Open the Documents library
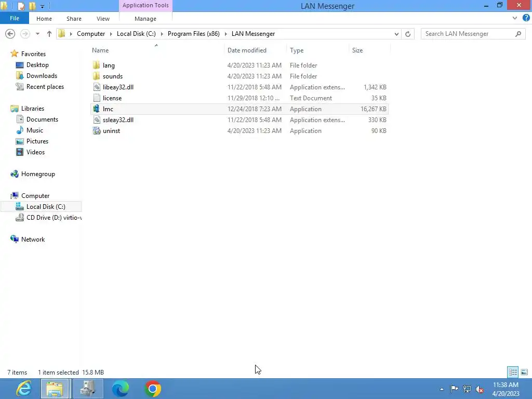This screenshot has height=399, width=532. point(42,119)
